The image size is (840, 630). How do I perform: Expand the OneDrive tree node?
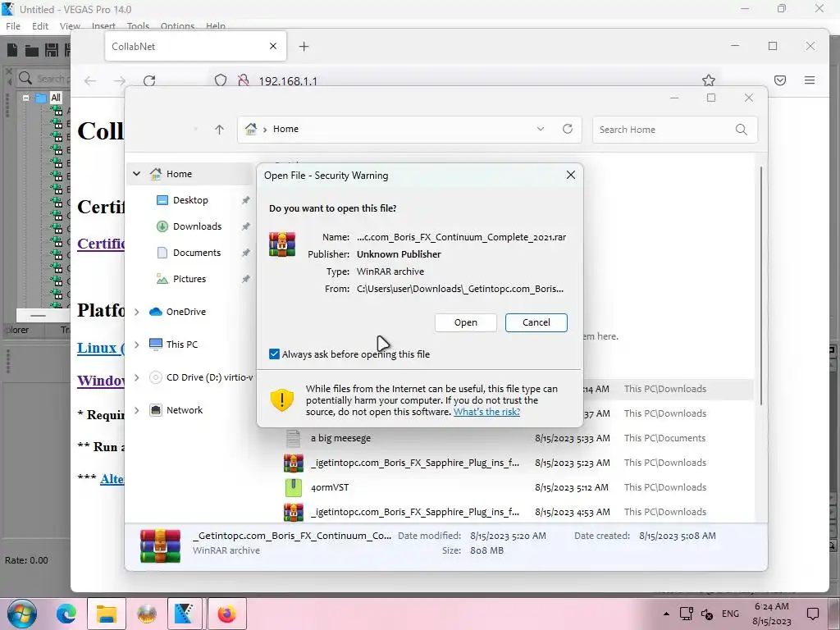(137, 312)
